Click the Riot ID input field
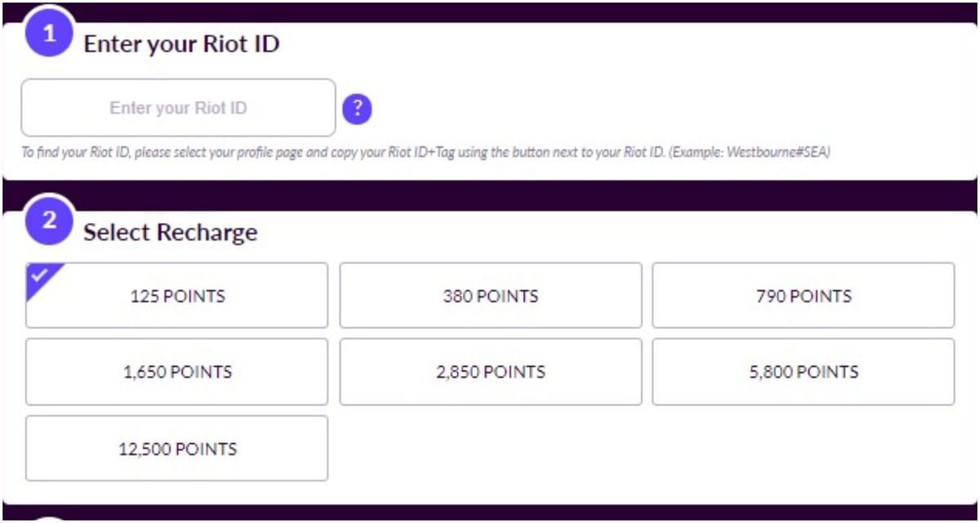 coord(178,107)
